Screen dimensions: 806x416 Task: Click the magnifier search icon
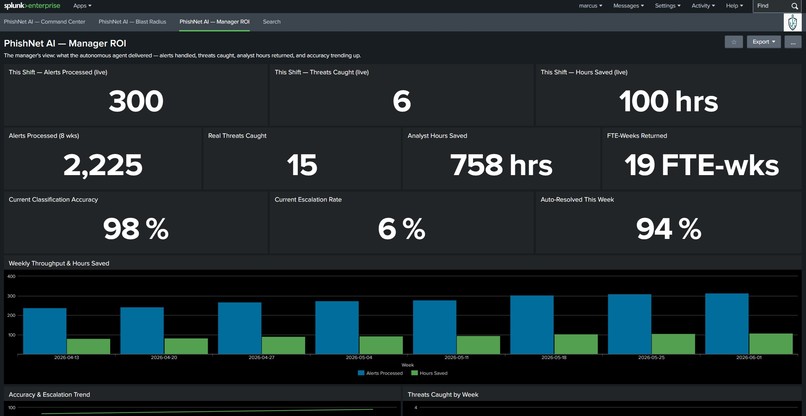tap(795, 6)
